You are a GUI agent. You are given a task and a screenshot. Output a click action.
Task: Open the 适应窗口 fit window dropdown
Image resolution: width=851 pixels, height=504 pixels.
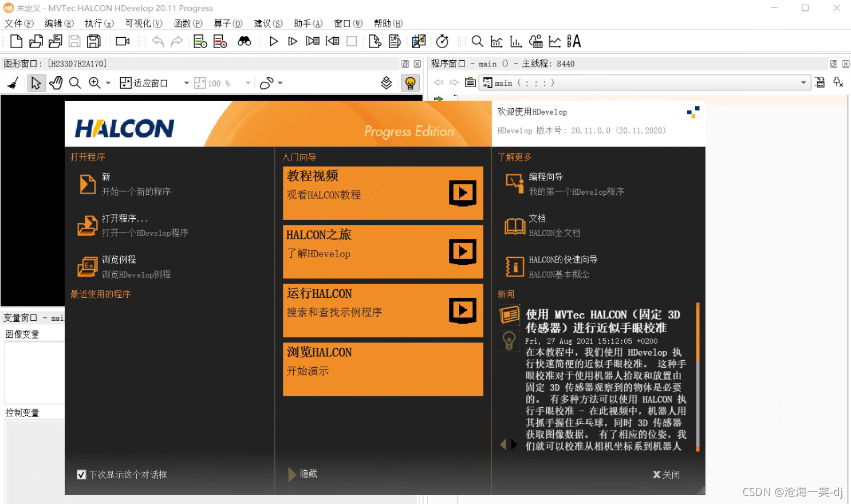[x=154, y=83]
